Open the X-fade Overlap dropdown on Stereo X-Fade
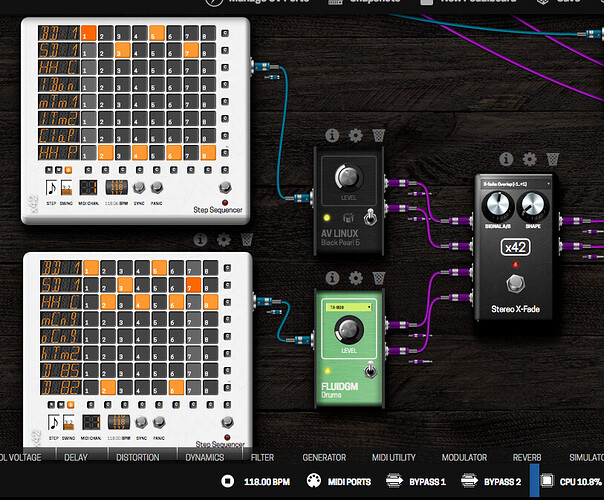 pos(516,184)
